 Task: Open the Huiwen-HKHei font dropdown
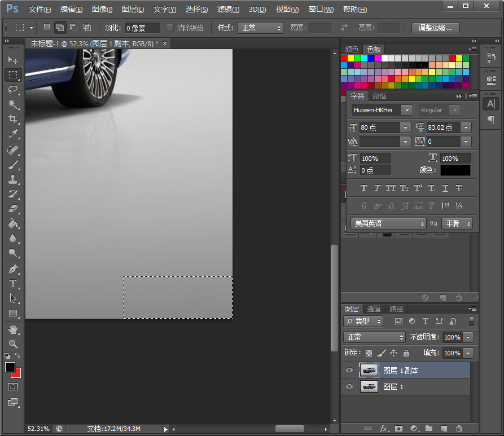point(407,111)
